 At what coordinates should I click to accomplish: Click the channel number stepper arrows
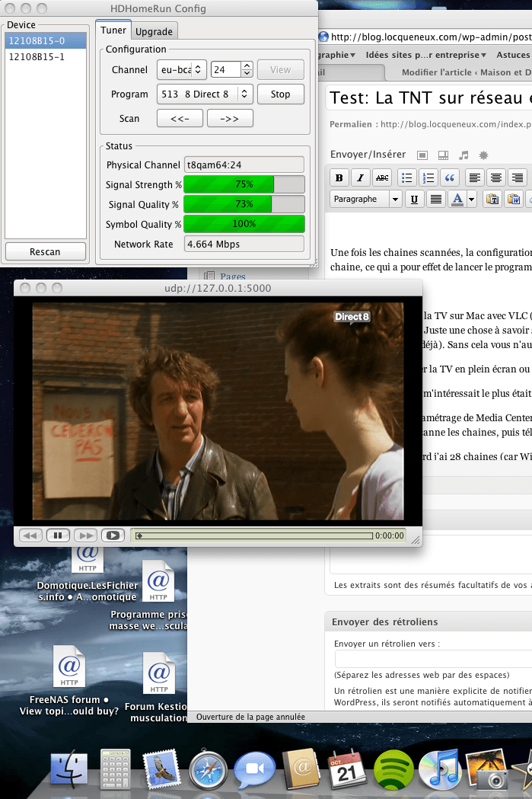tap(247, 70)
